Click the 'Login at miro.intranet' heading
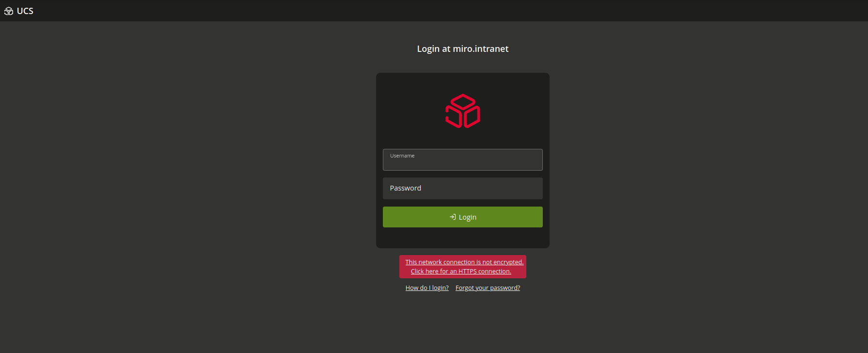Screen dimensions: 868x353 462,49
